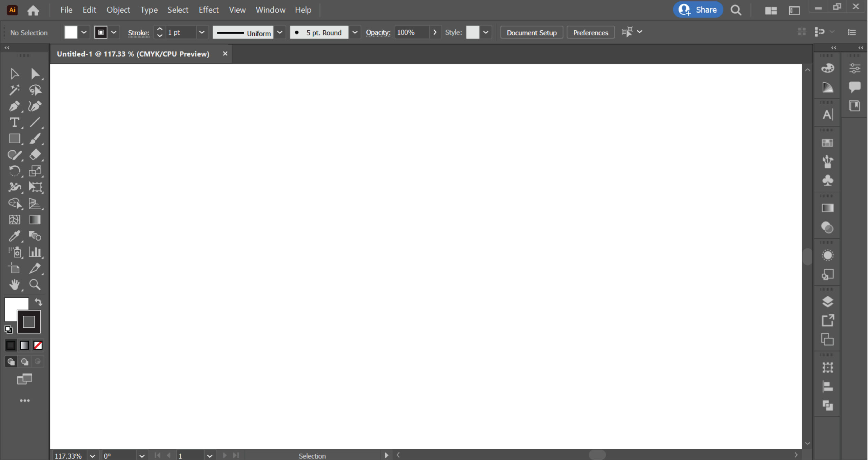The height and width of the screenshot is (460, 868).
Task: Select the Gradient tool
Action: (35, 219)
